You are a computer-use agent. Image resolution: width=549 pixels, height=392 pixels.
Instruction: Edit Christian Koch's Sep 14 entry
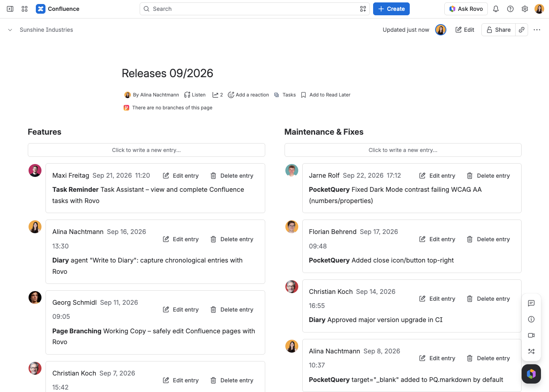pos(438,299)
